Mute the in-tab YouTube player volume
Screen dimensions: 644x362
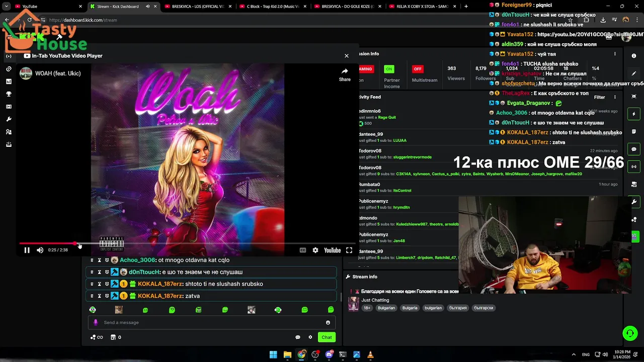pyautogui.click(x=40, y=250)
